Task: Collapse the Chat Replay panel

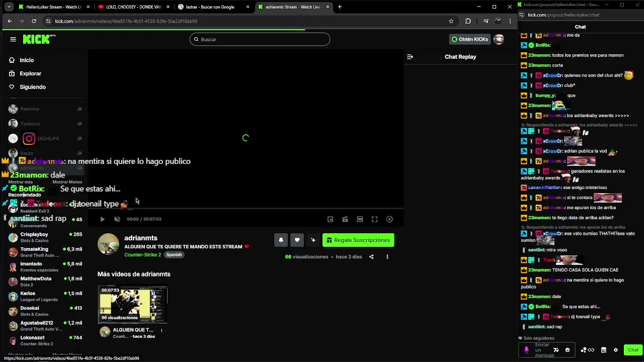Action: (x=410, y=57)
